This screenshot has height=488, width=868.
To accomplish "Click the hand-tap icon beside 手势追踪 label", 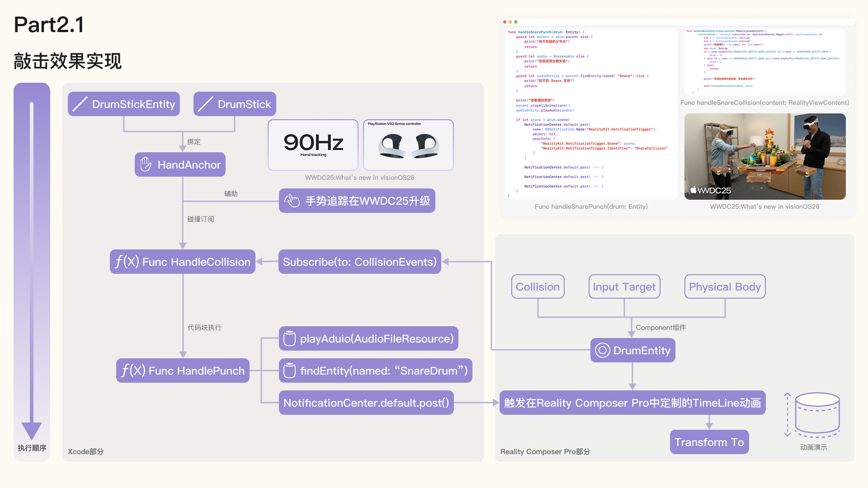I will coord(292,201).
